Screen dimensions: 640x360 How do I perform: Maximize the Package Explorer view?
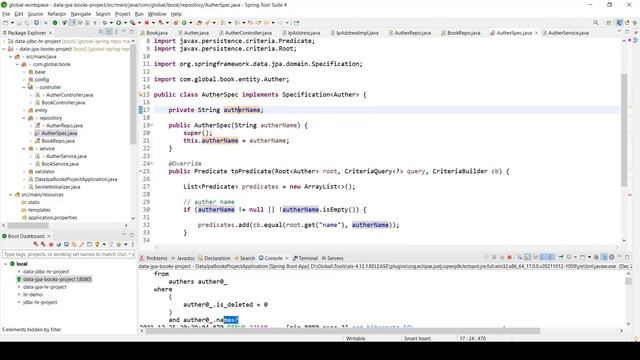(x=131, y=32)
